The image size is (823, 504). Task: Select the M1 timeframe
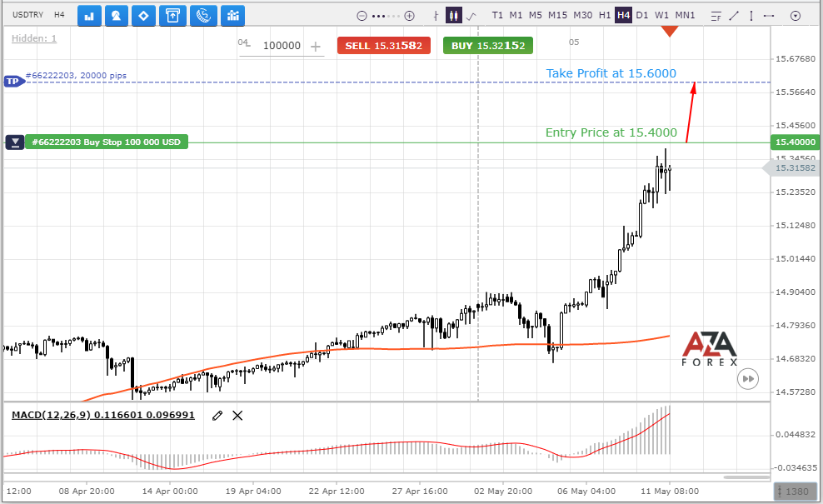pos(516,15)
